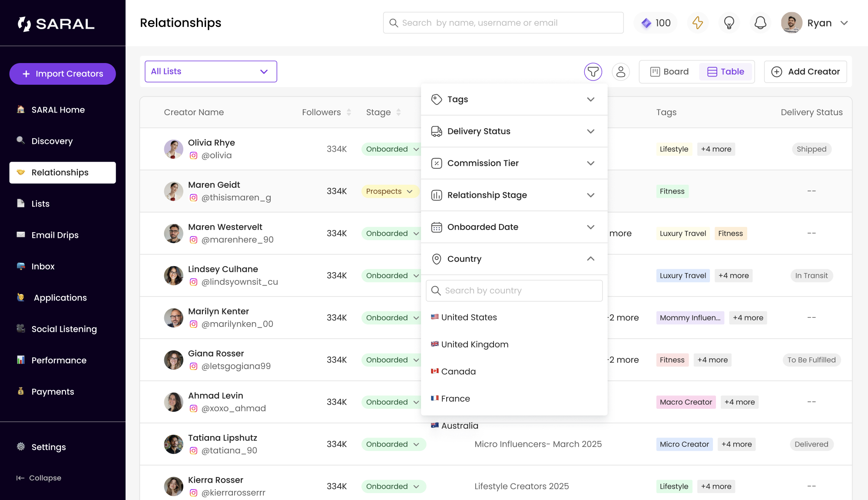Open the All Lists dropdown
868x500 pixels.
pos(211,71)
